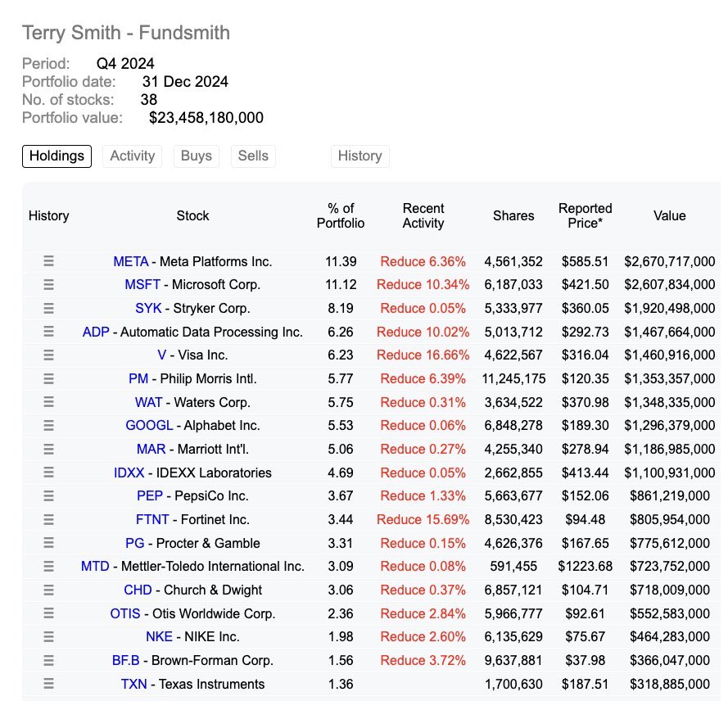Viewport: 728px width, 701px height.
Task: Open the OTIS ticker link
Action: [x=125, y=613]
